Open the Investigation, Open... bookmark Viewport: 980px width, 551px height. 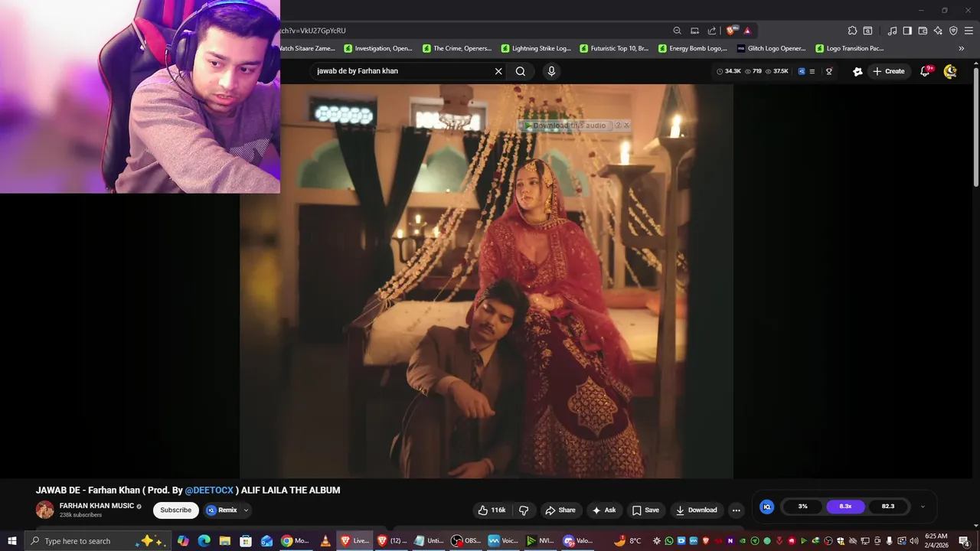point(378,48)
